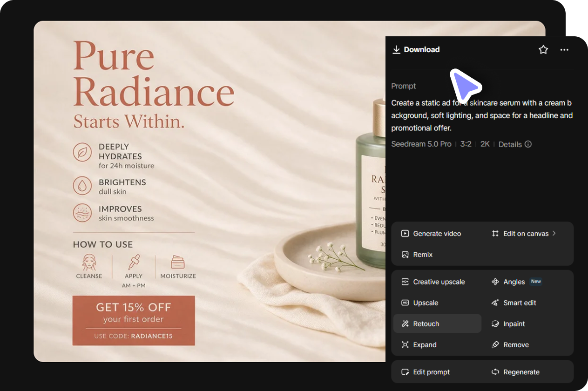
Task: Favorite the image with the star icon
Action: tap(543, 50)
